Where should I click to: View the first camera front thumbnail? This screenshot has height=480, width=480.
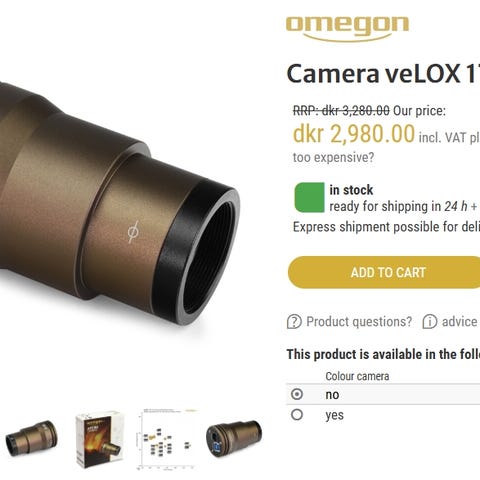point(31,438)
